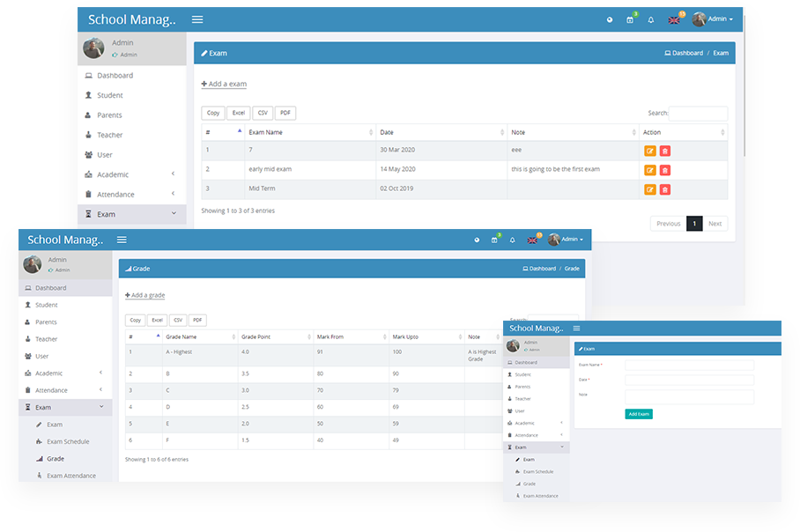Delete 'early mid exam' row
Image resolution: width=800 pixels, height=532 pixels.
665,170
